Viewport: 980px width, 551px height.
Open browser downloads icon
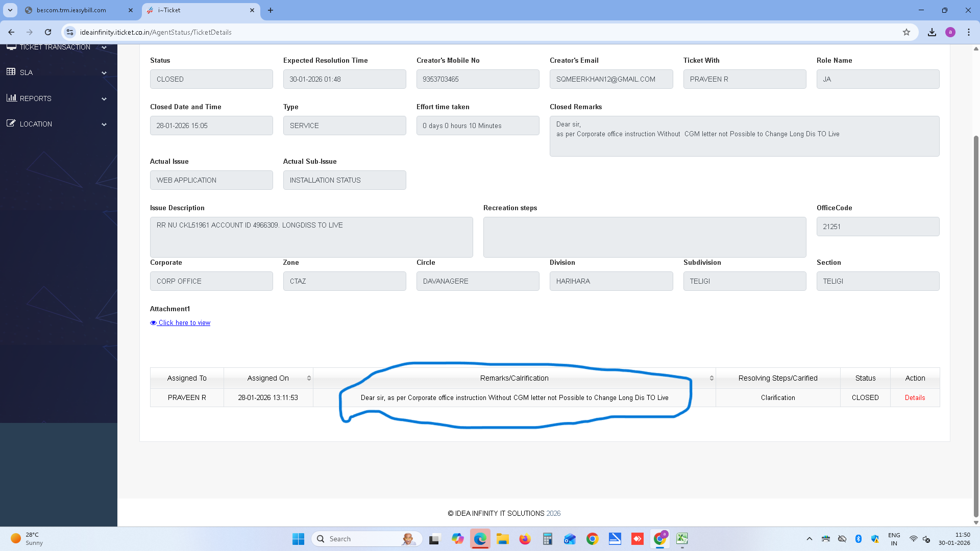932,32
